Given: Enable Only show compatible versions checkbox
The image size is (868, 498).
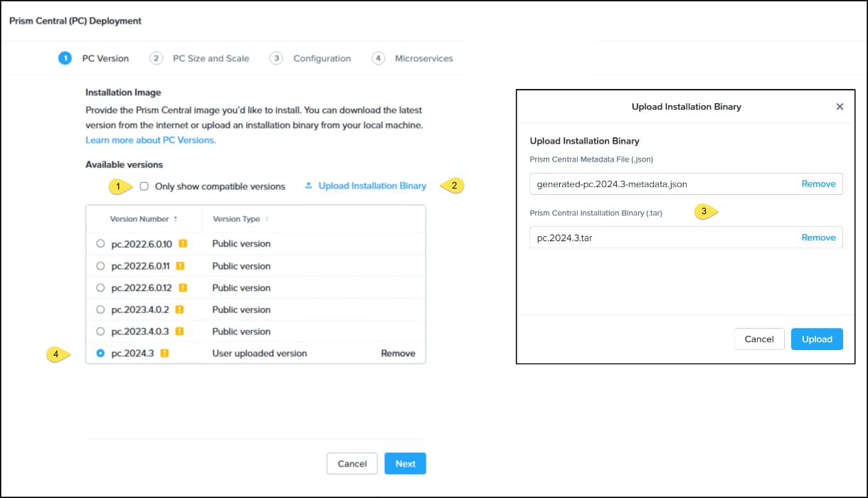Looking at the screenshot, I should 144,186.
